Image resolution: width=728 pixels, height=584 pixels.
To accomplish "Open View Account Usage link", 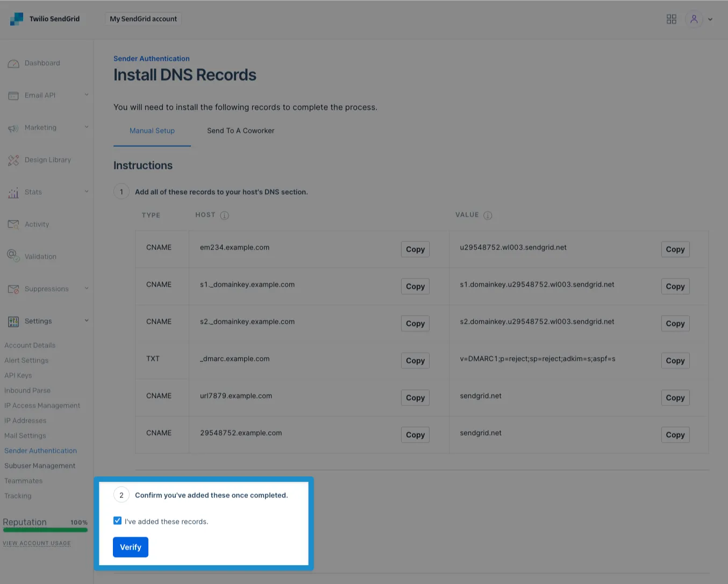I will pyautogui.click(x=37, y=543).
